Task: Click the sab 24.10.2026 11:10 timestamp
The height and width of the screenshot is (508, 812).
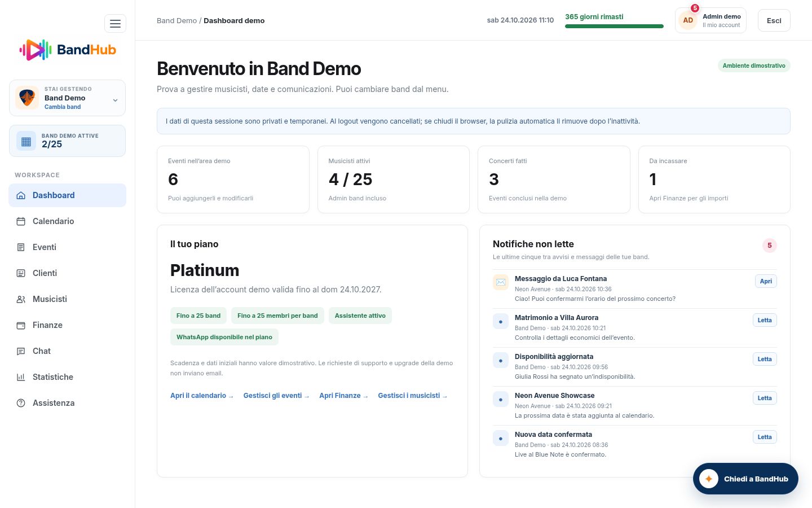Action: point(520,20)
